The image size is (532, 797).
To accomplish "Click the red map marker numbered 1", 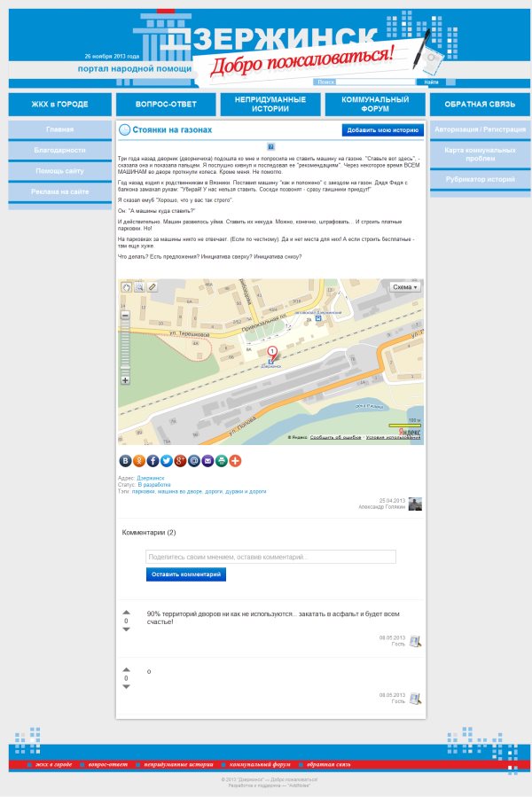I will pos(272,352).
